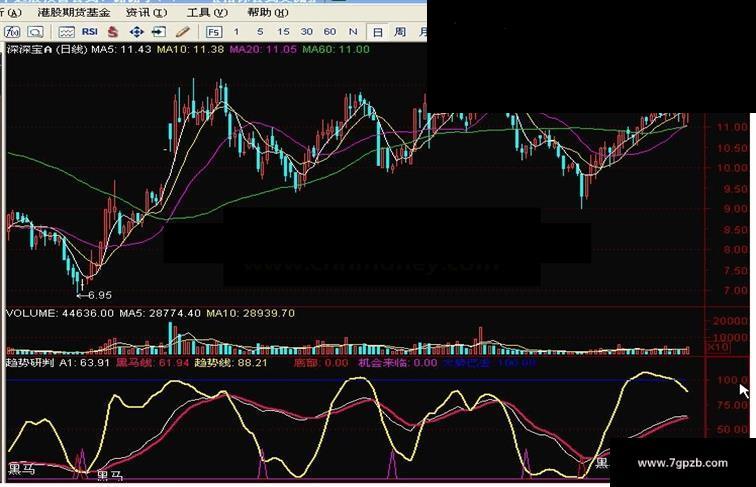Switch to the 周 weekly period
The width and height of the screenshot is (756, 487).
point(400,32)
